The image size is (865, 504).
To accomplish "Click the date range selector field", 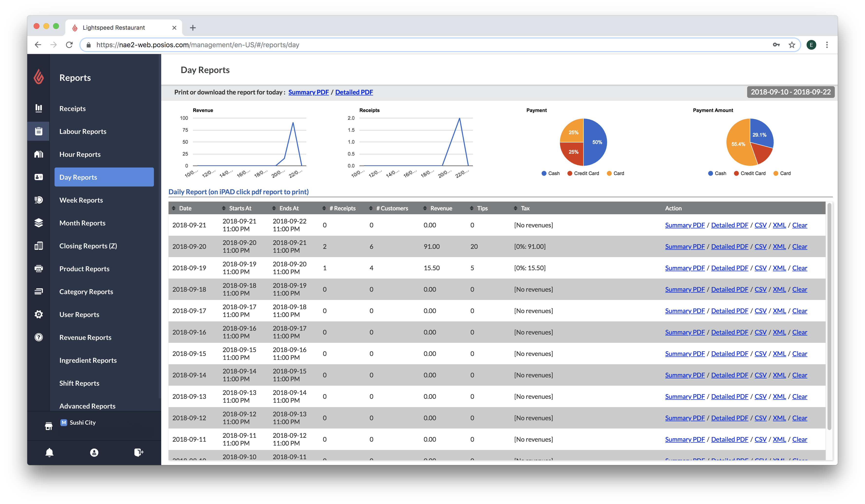I will (x=790, y=92).
